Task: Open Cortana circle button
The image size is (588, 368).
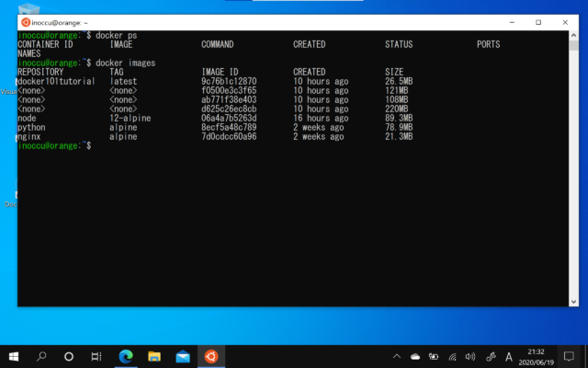Action: [69, 356]
